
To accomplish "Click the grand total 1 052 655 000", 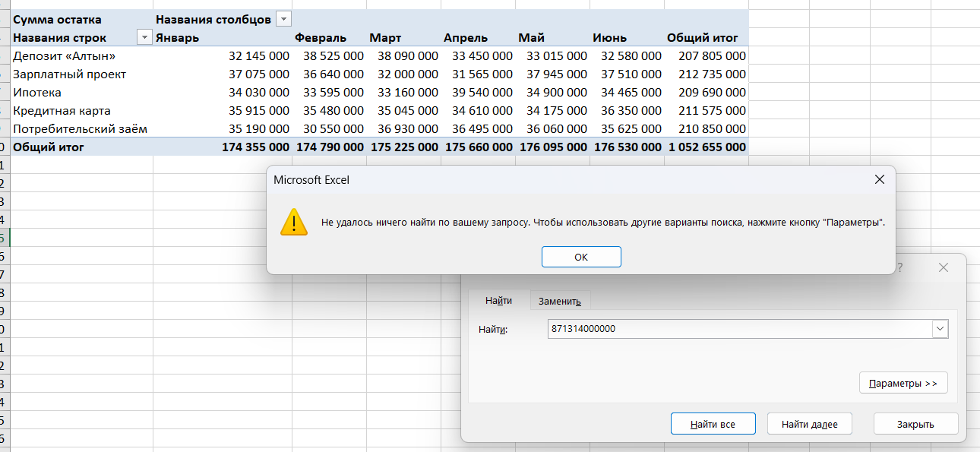I will pyautogui.click(x=707, y=147).
